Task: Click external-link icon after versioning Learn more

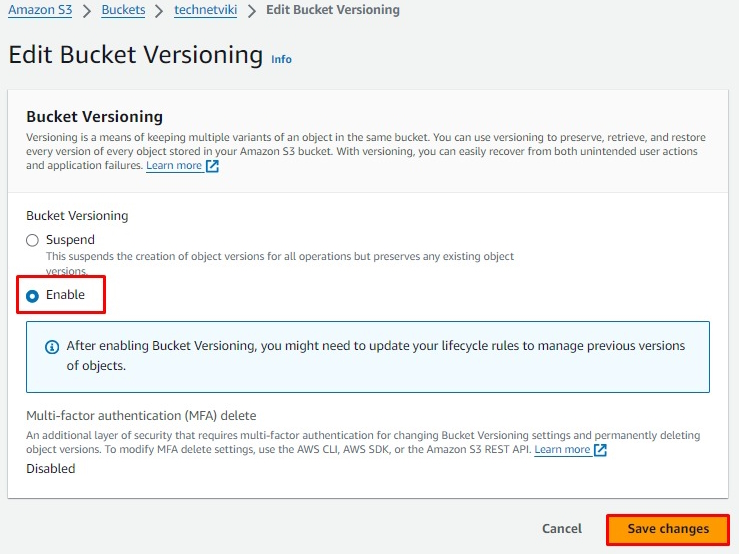Action: tap(212, 166)
